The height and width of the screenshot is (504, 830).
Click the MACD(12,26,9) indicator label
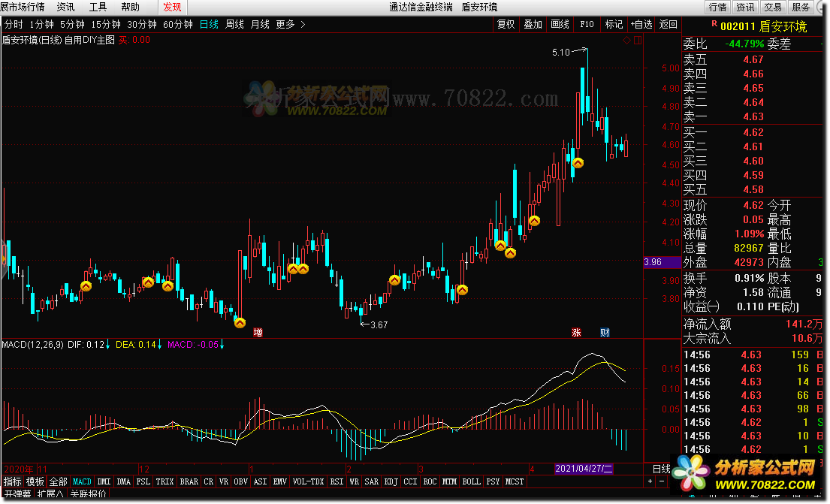coord(33,345)
